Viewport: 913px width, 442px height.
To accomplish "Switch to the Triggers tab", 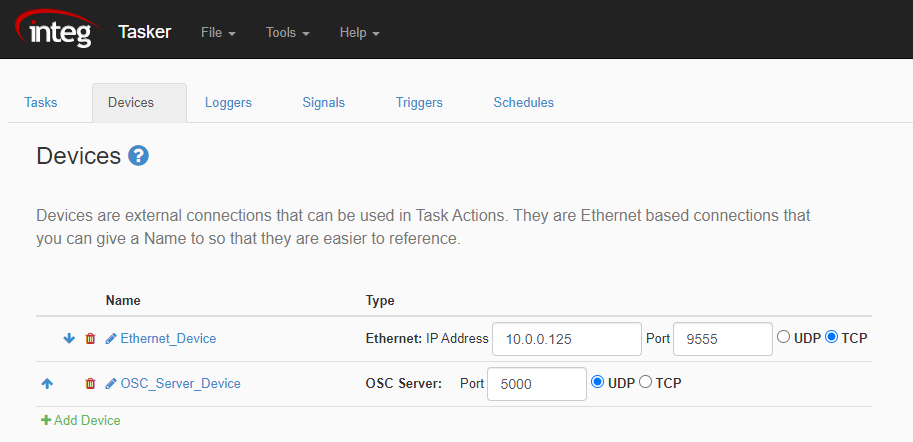I will (x=419, y=102).
